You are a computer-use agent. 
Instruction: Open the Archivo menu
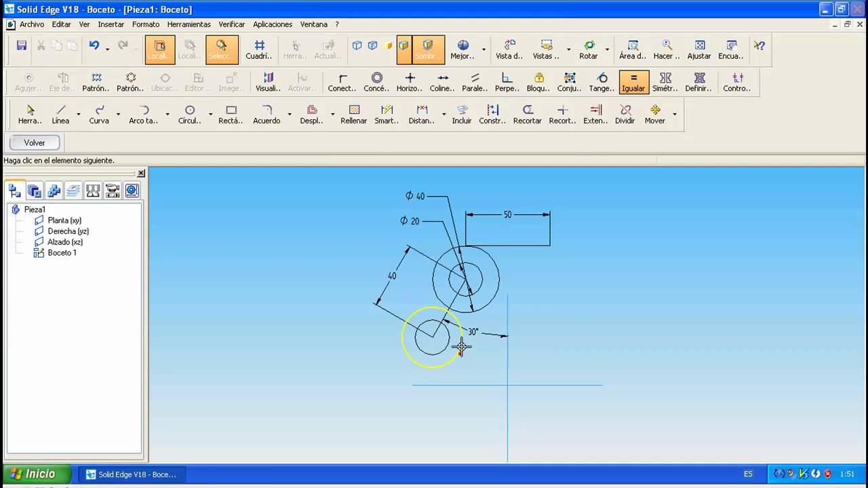tap(32, 24)
